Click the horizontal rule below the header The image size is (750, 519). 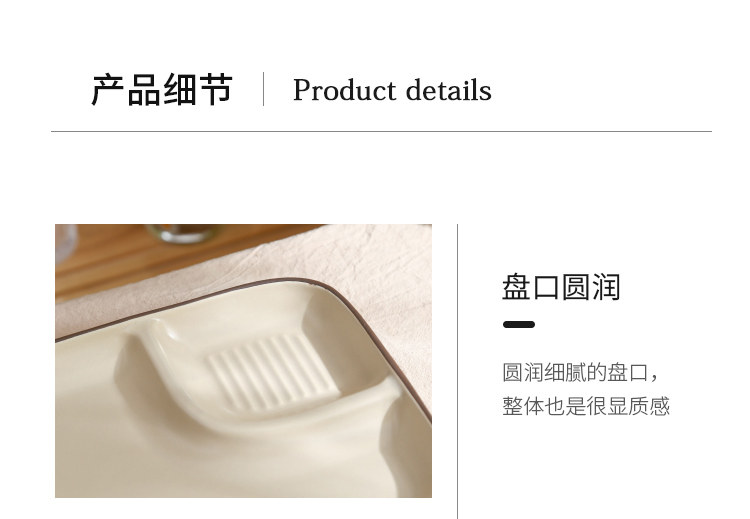click(x=381, y=131)
